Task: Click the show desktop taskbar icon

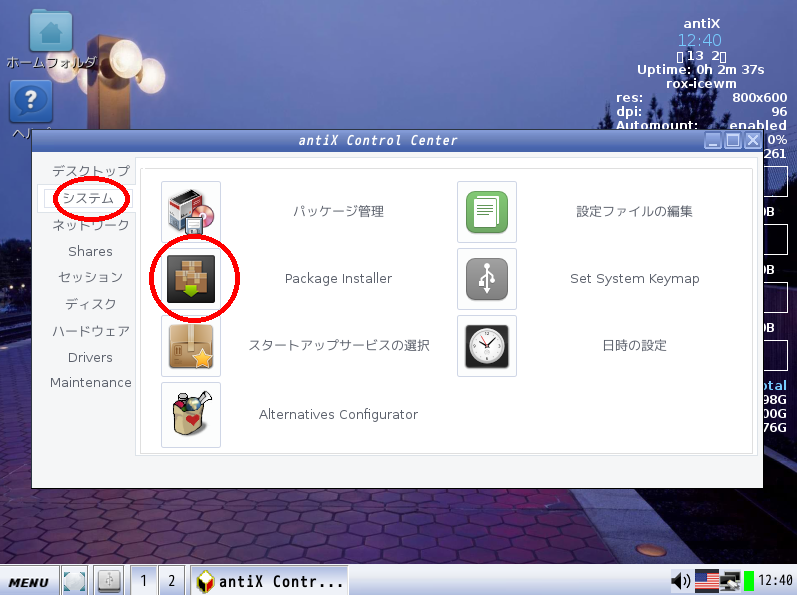Action: (75, 580)
